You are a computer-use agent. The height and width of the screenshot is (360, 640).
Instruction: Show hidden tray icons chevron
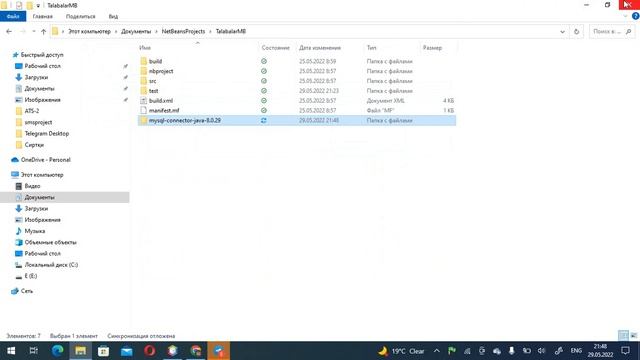pos(437,351)
